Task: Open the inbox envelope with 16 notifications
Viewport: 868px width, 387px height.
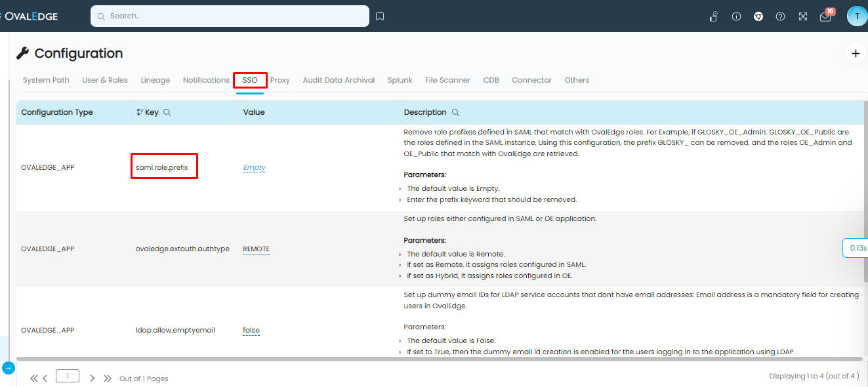Action: pyautogui.click(x=825, y=17)
